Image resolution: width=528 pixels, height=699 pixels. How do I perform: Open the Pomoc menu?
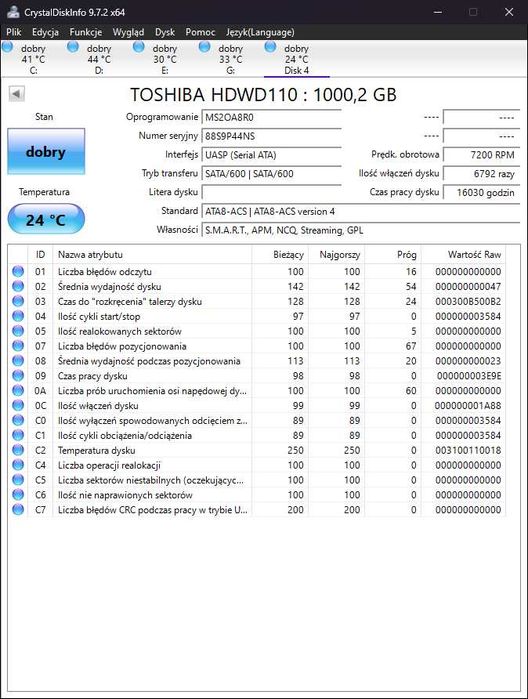click(x=200, y=32)
